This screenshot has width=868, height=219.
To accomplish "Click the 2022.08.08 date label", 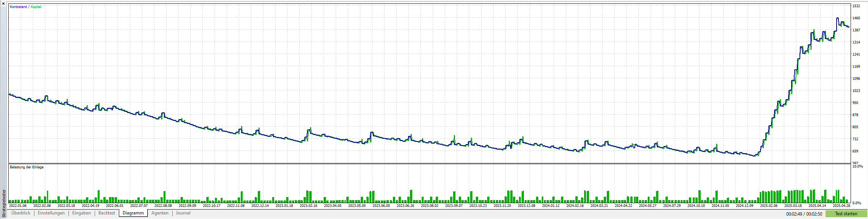I will [x=163, y=206].
